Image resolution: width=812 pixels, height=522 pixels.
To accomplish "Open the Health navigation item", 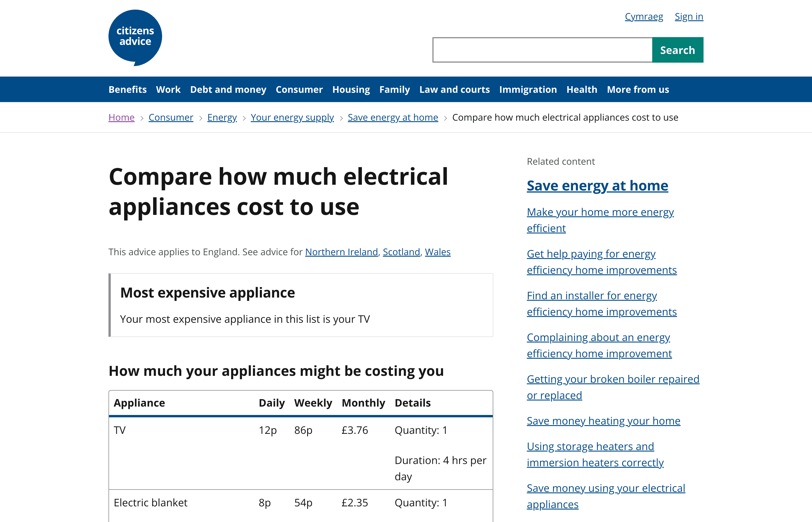I will [581, 89].
